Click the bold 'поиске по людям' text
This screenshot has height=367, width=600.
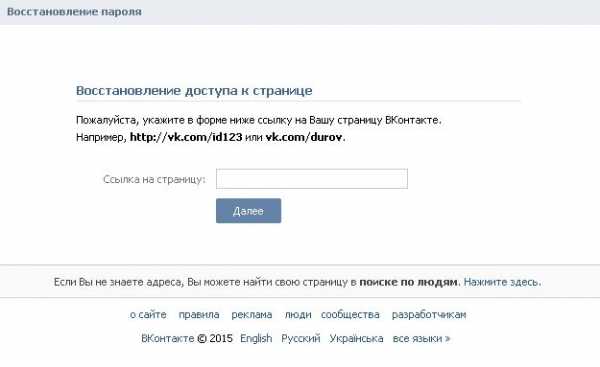pyautogui.click(x=408, y=282)
